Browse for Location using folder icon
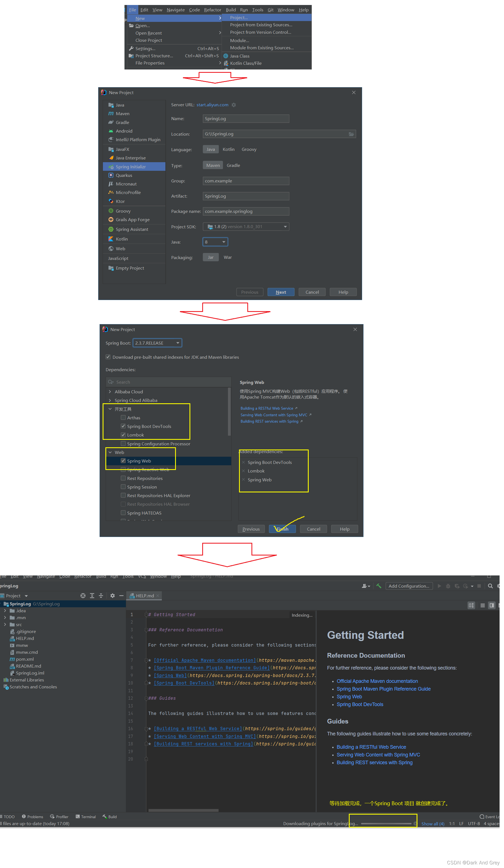 351,134
